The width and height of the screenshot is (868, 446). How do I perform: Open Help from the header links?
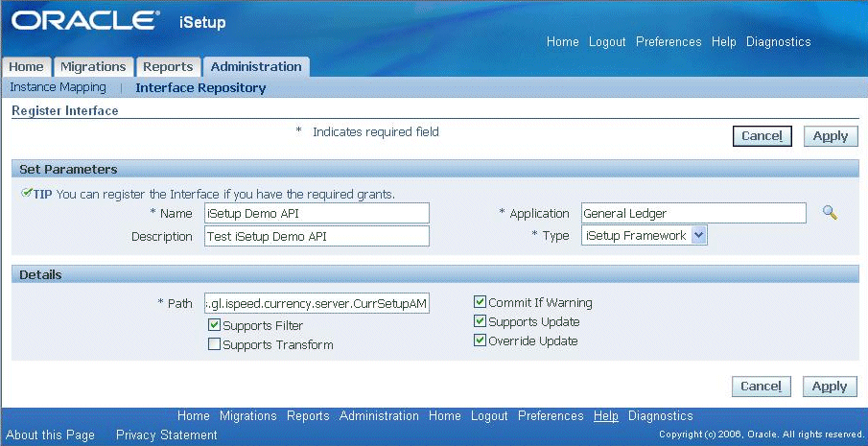[723, 42]
